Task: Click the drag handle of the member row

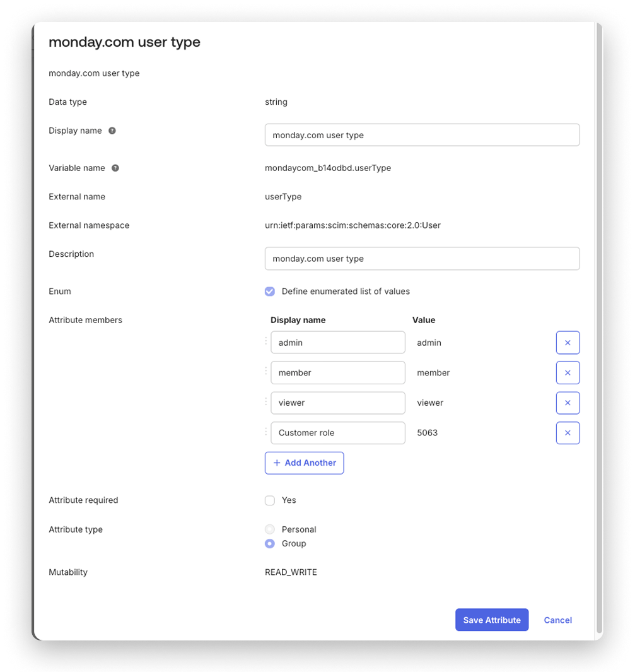Action: [266, 371]
